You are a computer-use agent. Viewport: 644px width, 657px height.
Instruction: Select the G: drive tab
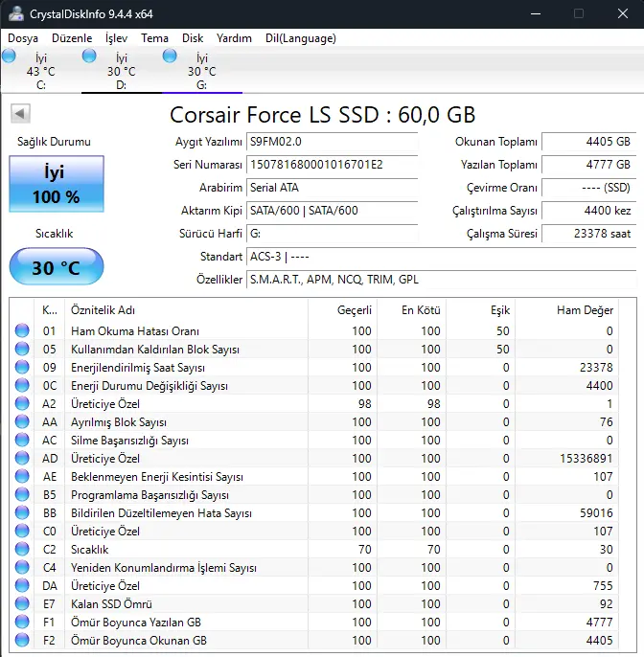pos(201,71)
